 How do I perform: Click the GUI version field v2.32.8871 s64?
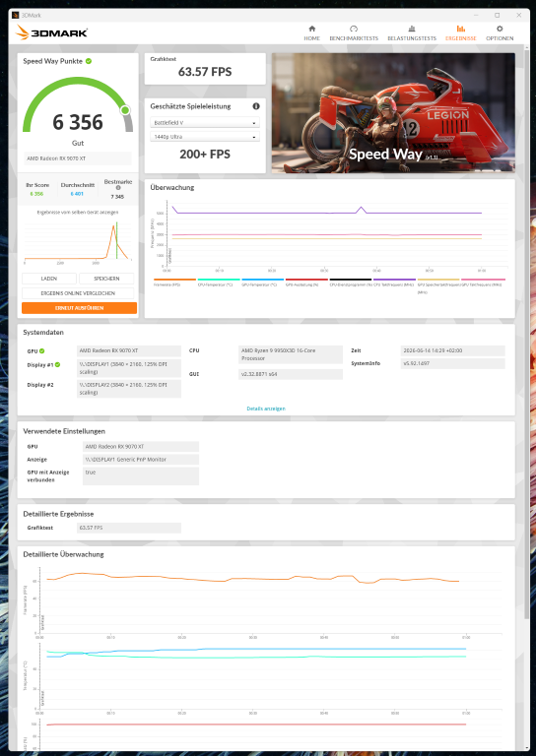(291, 374)
